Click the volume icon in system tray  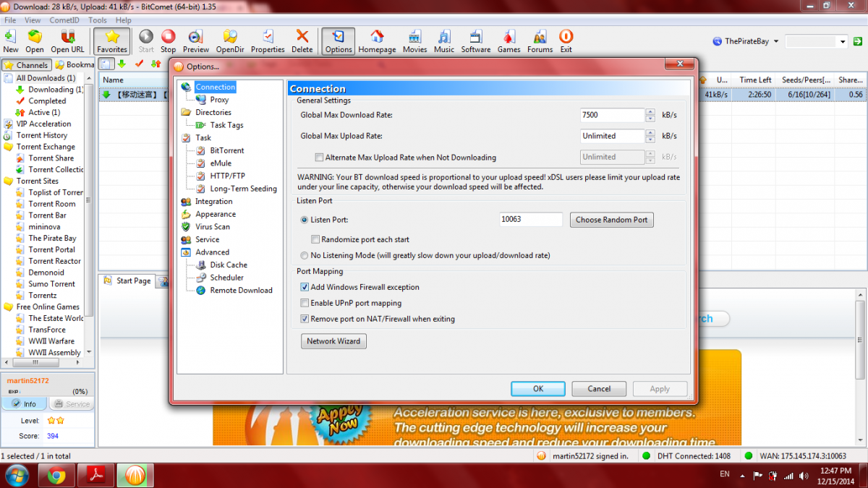click(805, 476)
